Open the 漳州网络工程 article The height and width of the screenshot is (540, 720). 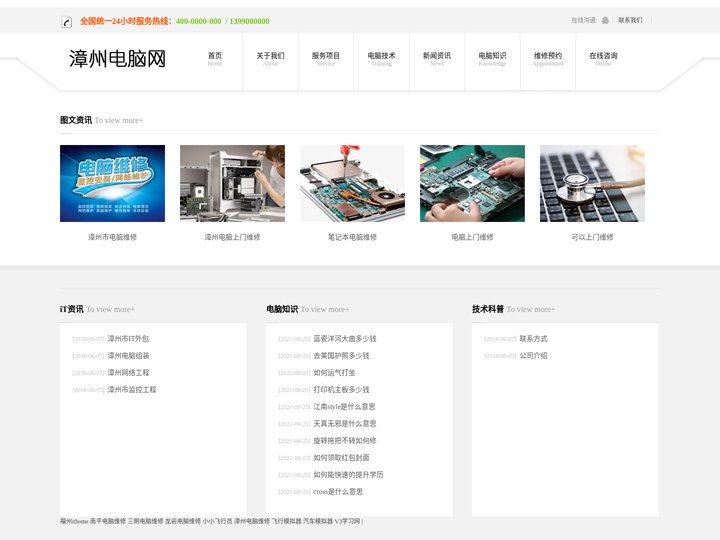[x=128, y=372]
